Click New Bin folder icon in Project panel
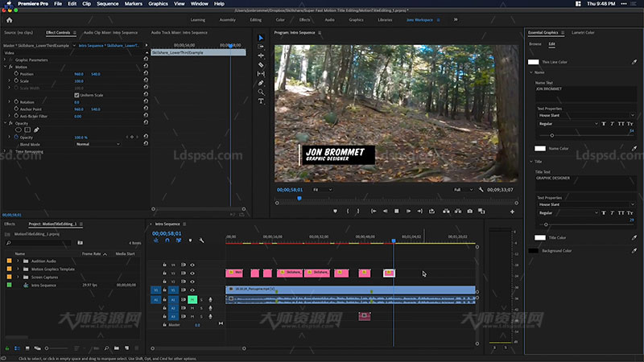This screenshot has height=362, width=644. [x=117, y=348]
